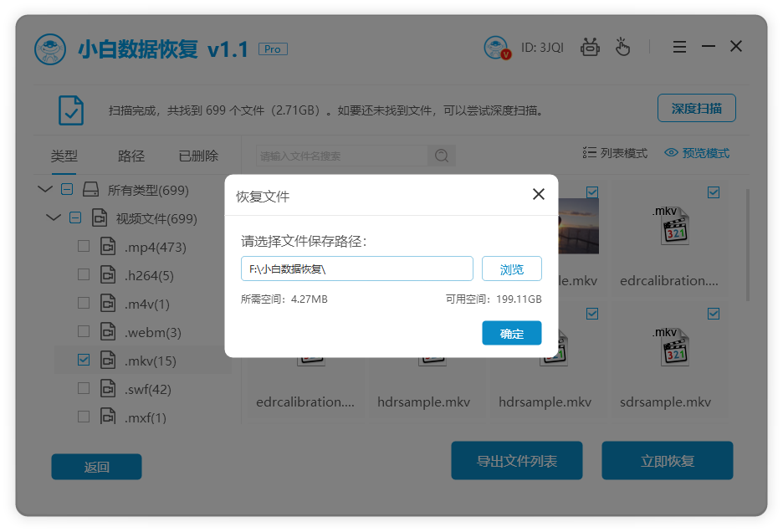Click the pointing hand icon in the title bar
The image size is (783, 532).
[622, 48]
